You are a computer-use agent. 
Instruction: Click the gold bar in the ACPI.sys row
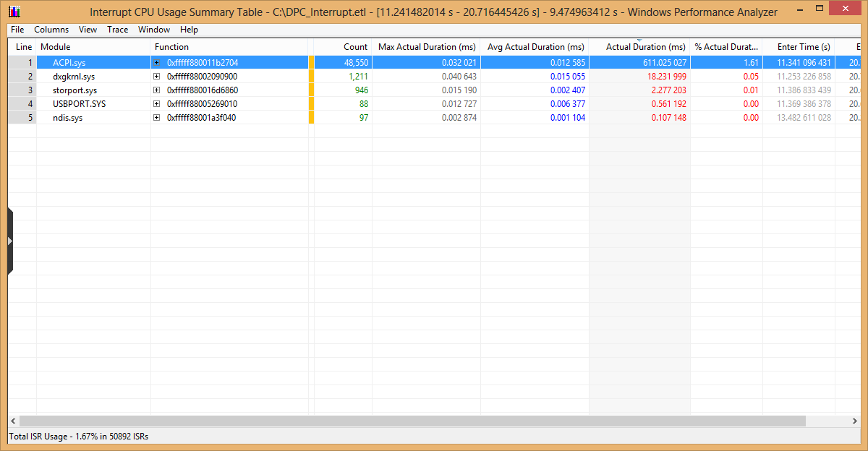[311, 63]
